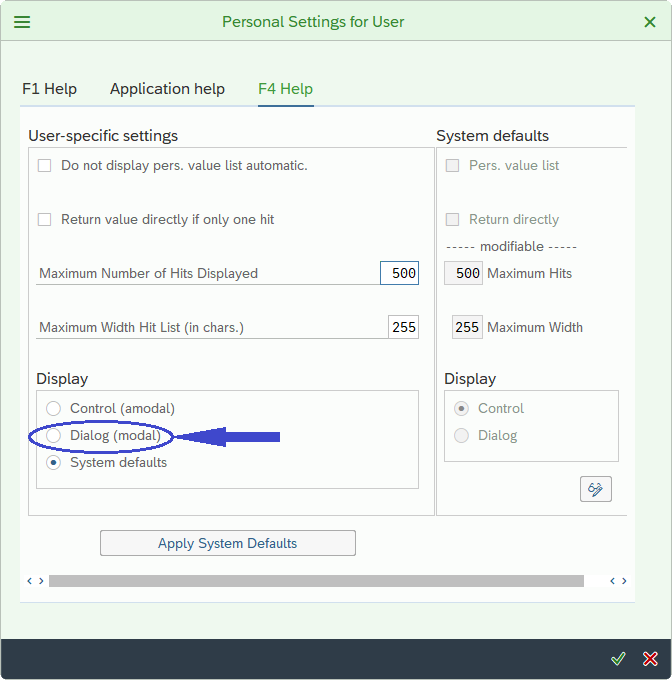The height and width of the screenshot is (680, 672).
Task: Select the Dialog (modal) radio button
Action: point(54,436)
